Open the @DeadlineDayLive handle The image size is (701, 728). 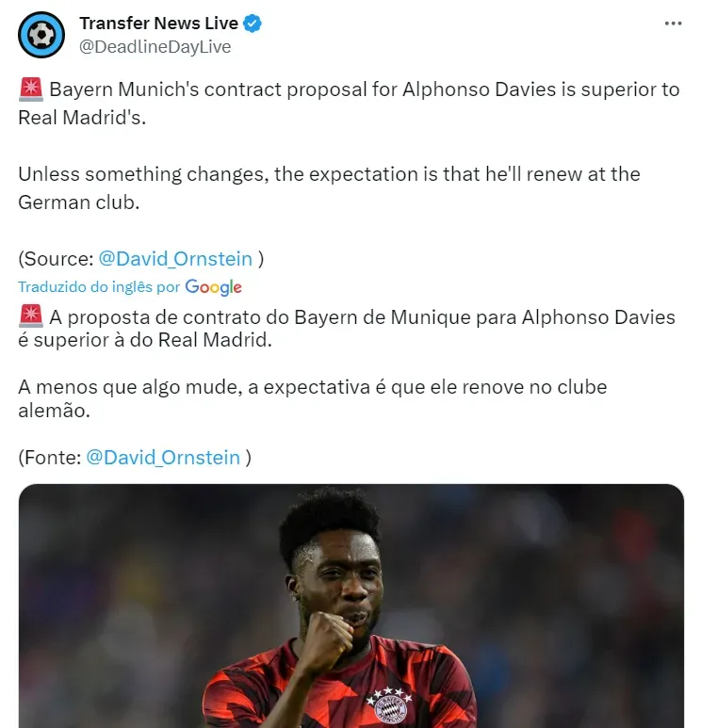coord(155,47)
